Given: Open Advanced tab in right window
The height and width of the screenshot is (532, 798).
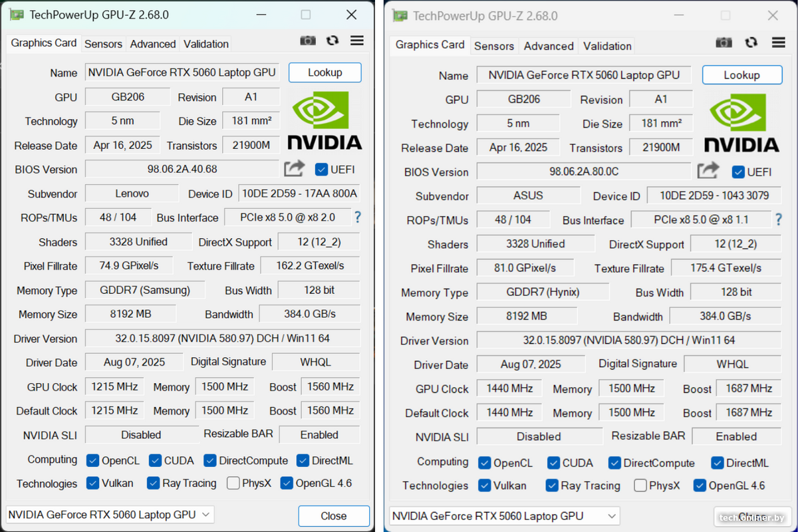Looking at the screenshot, I should click(549, 46).
